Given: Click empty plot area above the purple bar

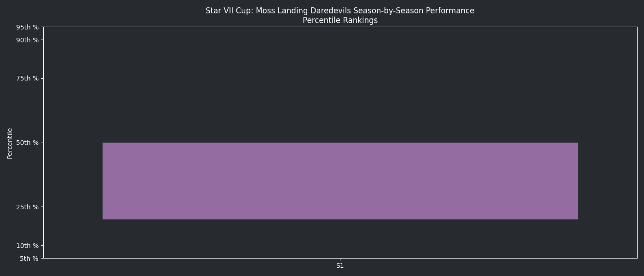Looking at the screenshot, I should click(x=340, y=83).
